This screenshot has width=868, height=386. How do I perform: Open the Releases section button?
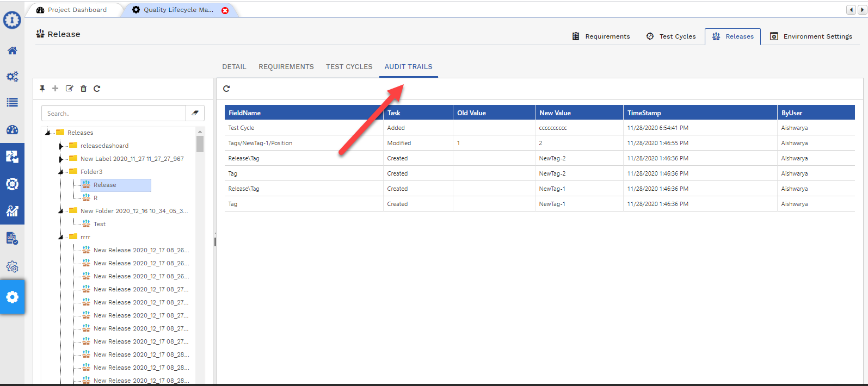click(x=732, y=36)
